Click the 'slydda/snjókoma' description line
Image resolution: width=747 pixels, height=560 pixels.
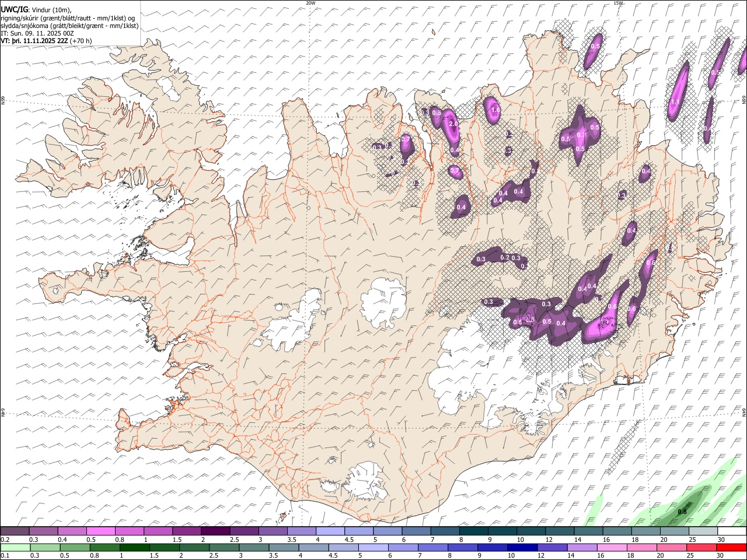click(69, 26)
